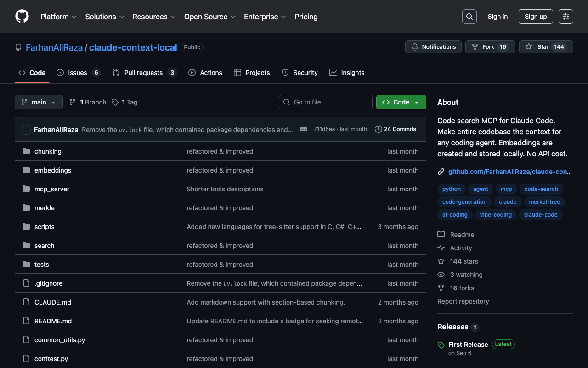Open the 1 Branch link
Image resolution: width=588 pixels, height=368 pixels.
point(88,102)
